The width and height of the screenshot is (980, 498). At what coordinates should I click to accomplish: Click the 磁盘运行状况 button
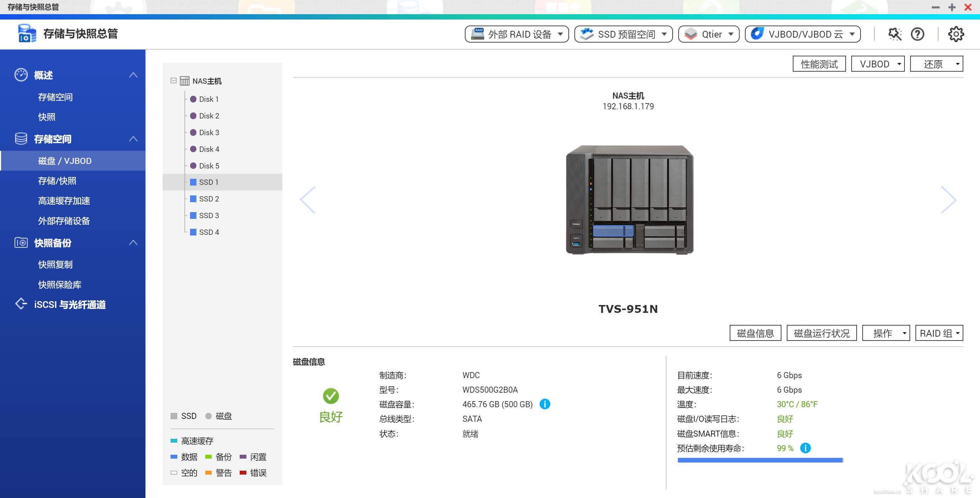[822, 333]
